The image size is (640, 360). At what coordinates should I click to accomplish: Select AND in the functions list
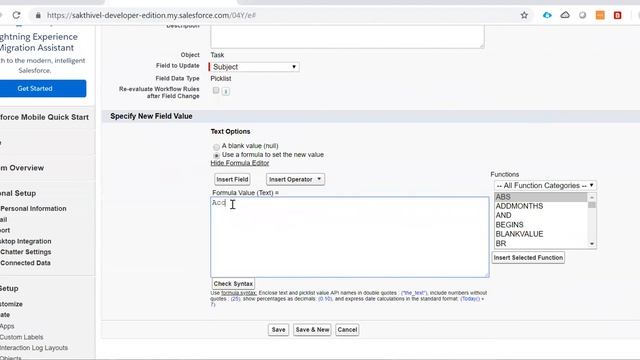tap(541, 216)
